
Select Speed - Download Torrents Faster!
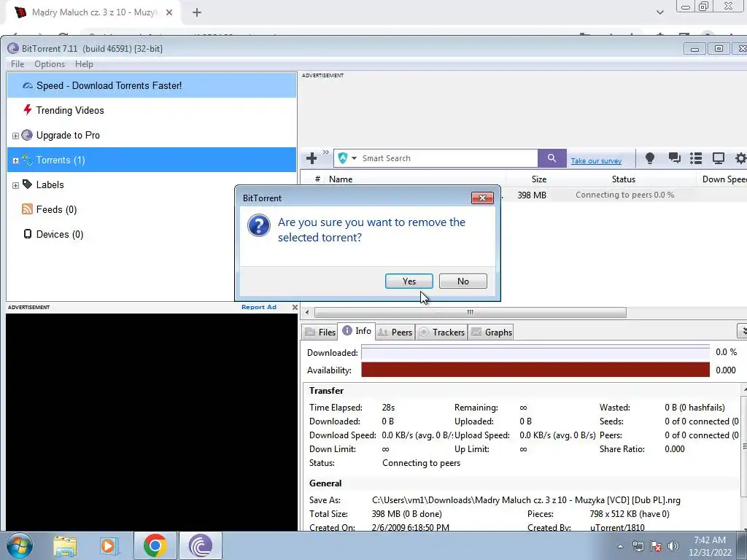pos(152,85)
